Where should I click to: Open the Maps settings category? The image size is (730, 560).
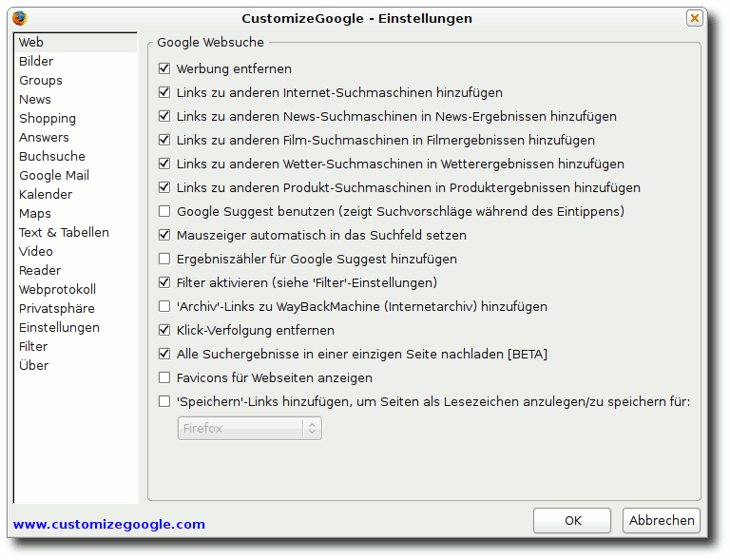76,214
